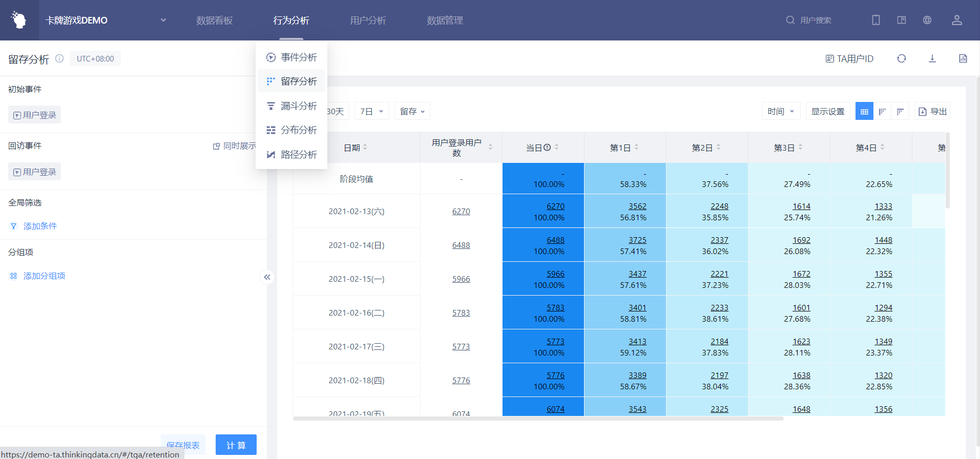This screenshot has width=980, height=459.
Task: Open the report icon at top right
Action: click(x=963, y=58)
